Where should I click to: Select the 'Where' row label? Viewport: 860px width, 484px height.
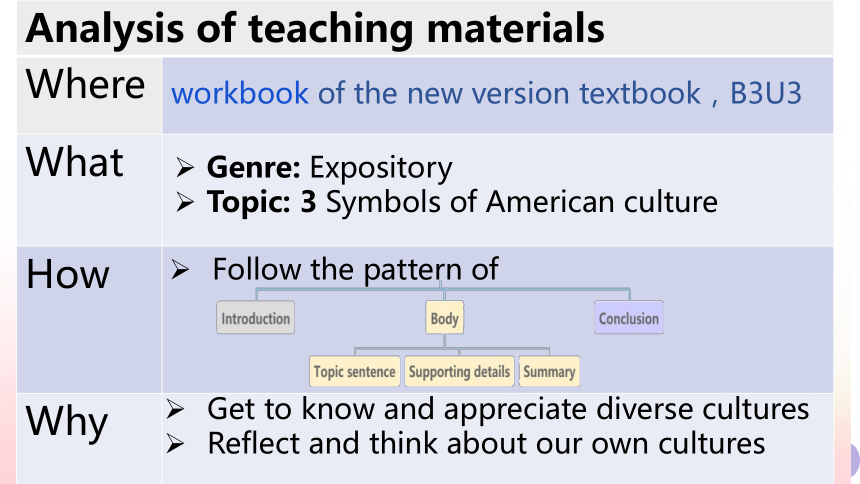point(85,85)
